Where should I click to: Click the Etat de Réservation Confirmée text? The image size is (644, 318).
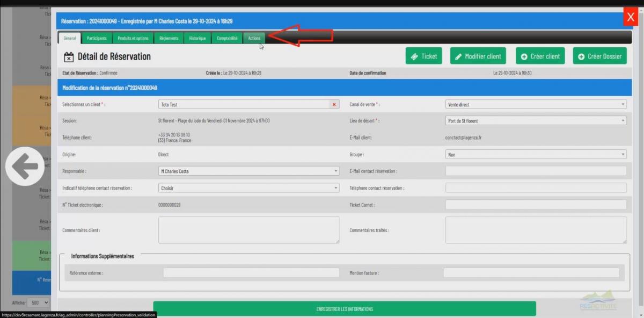click(90, 73)
